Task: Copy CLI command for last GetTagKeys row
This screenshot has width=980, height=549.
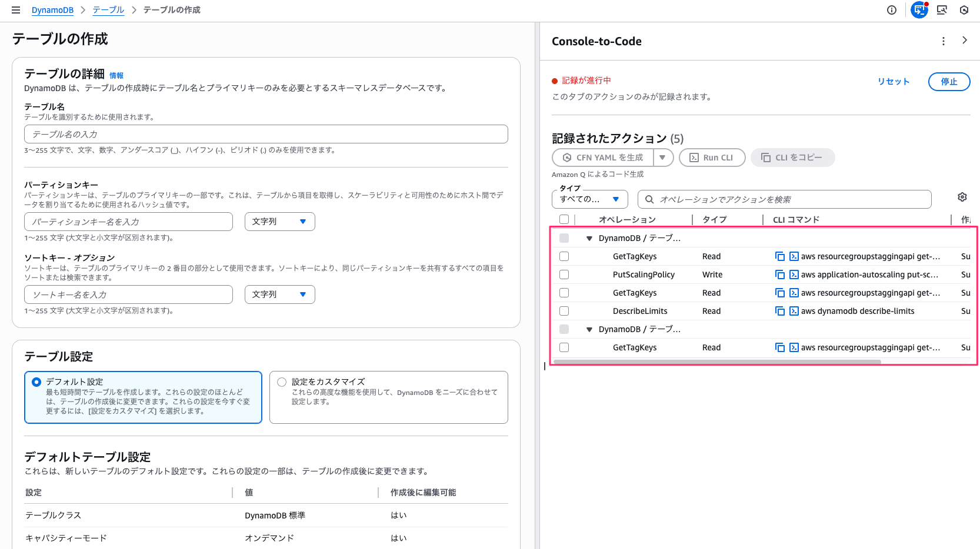Action: coord(780,347)
